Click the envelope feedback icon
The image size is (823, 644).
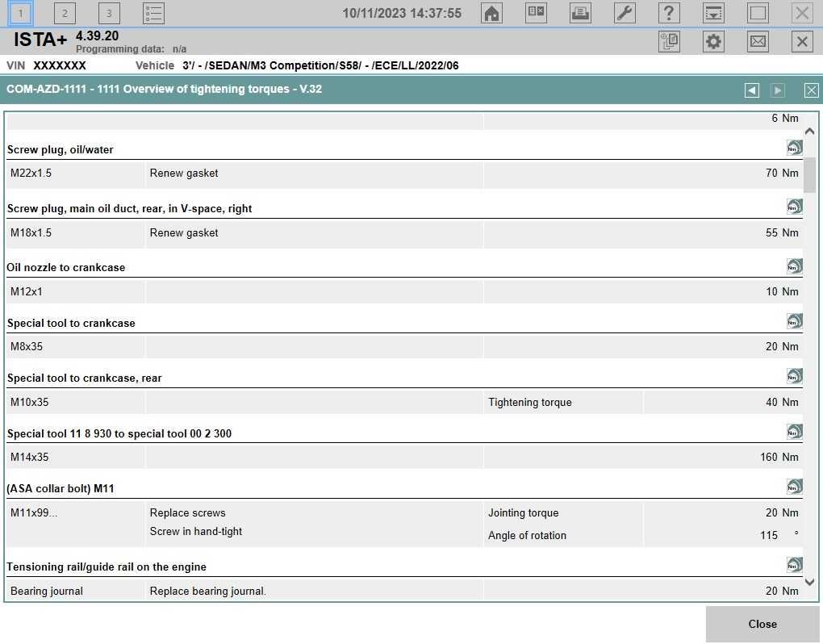click(x=758, y=41)
